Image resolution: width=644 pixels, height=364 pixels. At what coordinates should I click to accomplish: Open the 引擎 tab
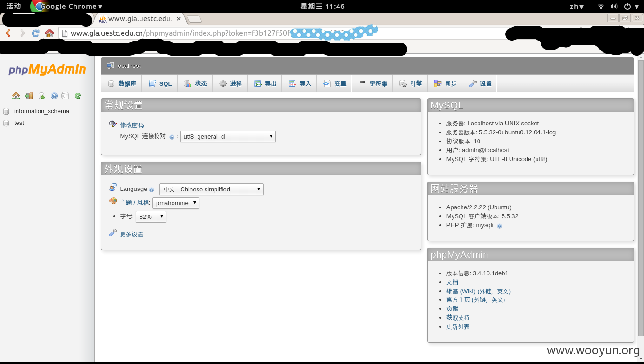410,83
